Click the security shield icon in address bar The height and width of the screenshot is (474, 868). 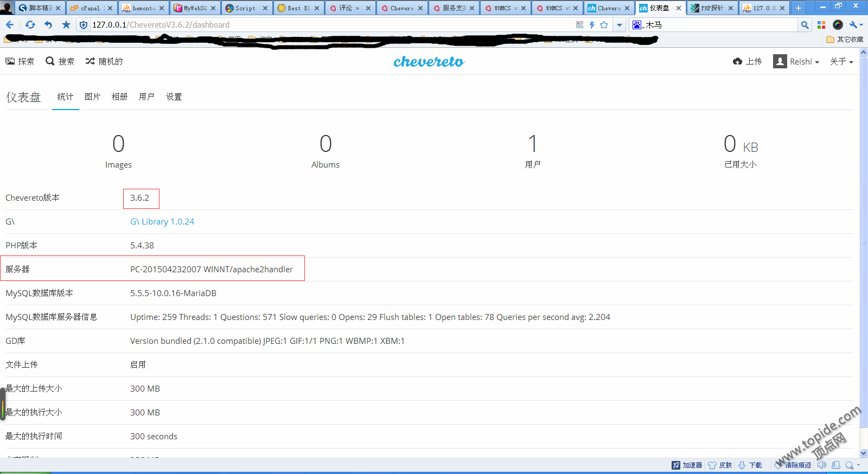[x=84, y=25]
